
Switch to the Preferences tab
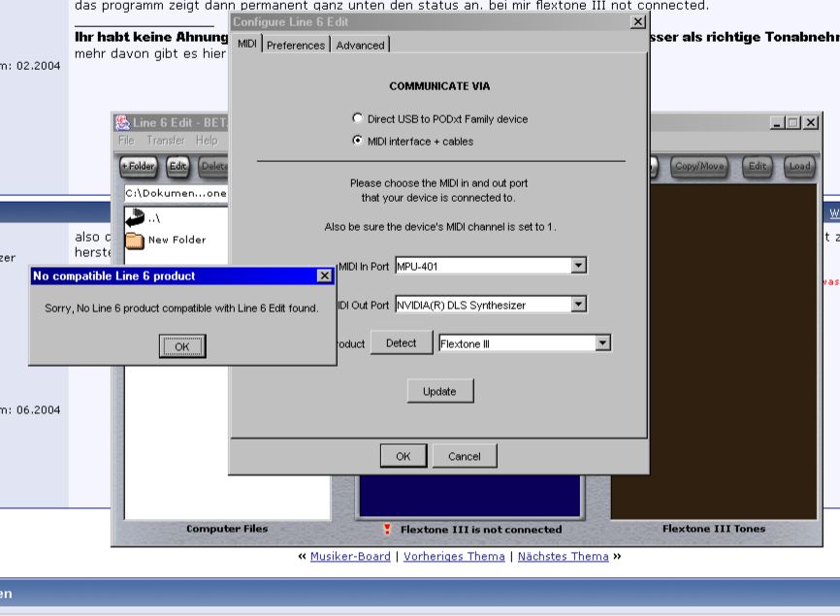[296, 45]
